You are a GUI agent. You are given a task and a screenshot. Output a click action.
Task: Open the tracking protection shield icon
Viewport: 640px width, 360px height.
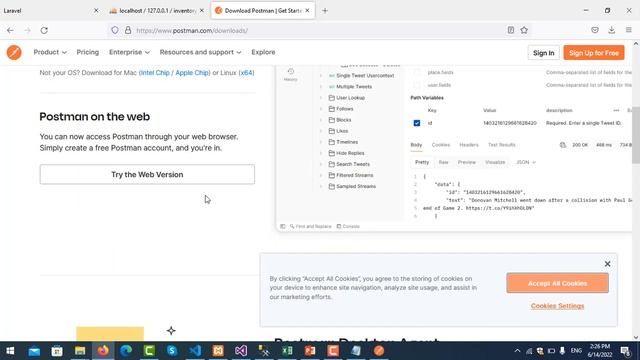coord(115,30)
